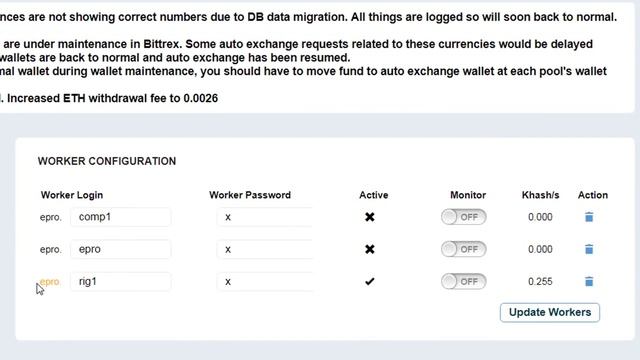
Task: Click the highlighted epro. prefix beside rig1
Action: 50,282
